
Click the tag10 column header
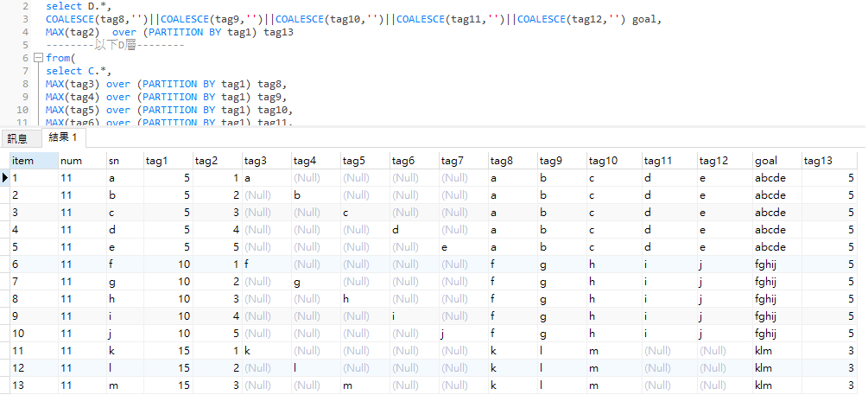tap(614, 161)
